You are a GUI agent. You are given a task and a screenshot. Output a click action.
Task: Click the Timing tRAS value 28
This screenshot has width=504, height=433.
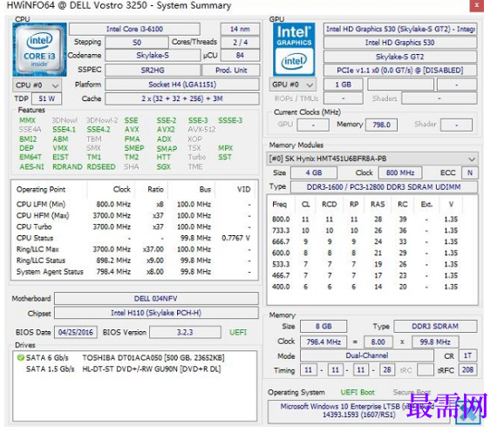coord(387,369)
